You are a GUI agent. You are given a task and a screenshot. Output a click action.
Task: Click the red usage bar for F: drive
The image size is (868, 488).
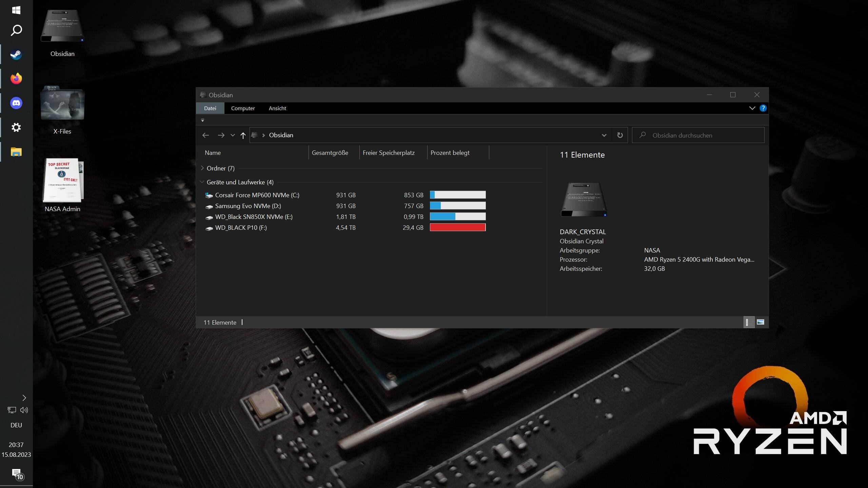tap(457, 227)
